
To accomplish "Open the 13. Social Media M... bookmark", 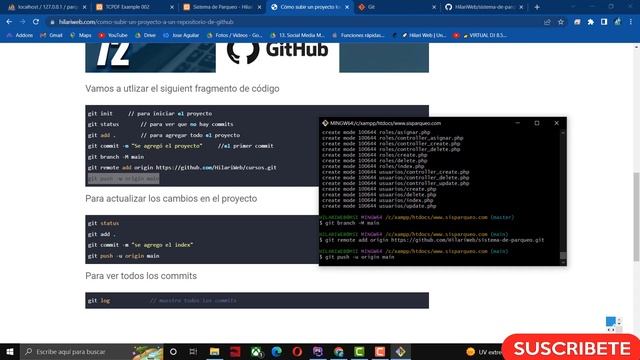I will click(x=297, y=36).
